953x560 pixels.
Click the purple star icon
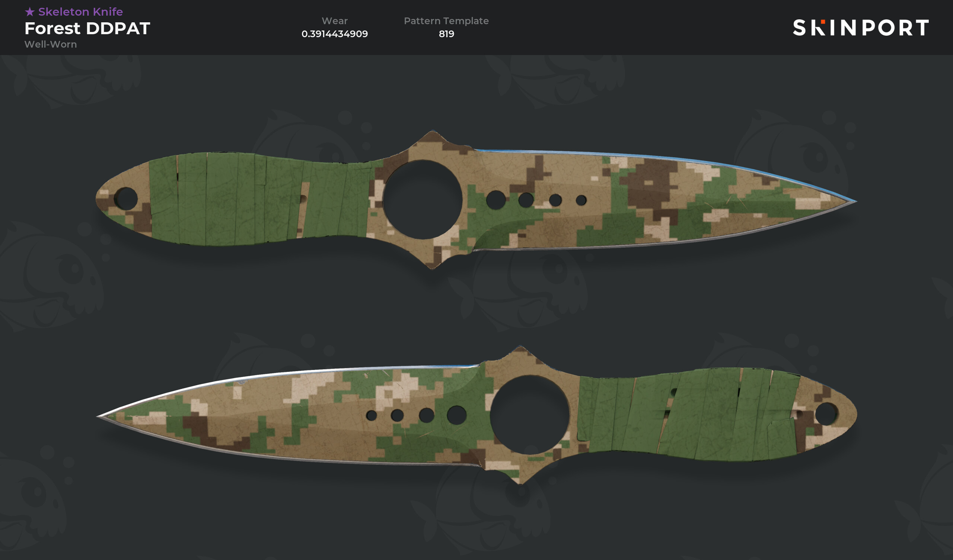pyautogui.click(x=30, y=12)
